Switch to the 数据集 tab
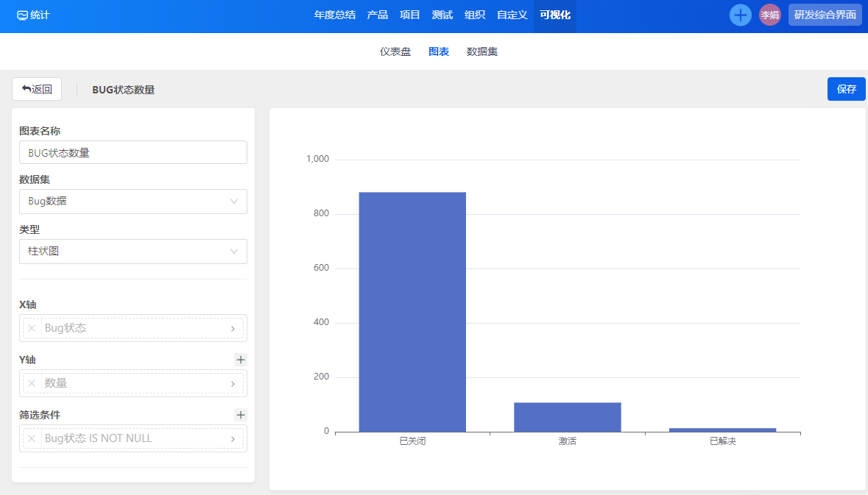This screenshot has height=495, width=868. (x=482, y=51)
